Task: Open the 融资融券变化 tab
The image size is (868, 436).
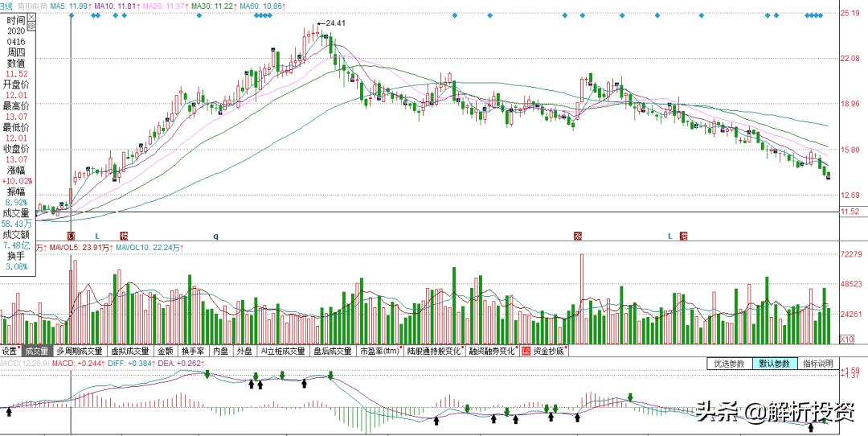Action: pyautogui.click(x=493, y=352)
